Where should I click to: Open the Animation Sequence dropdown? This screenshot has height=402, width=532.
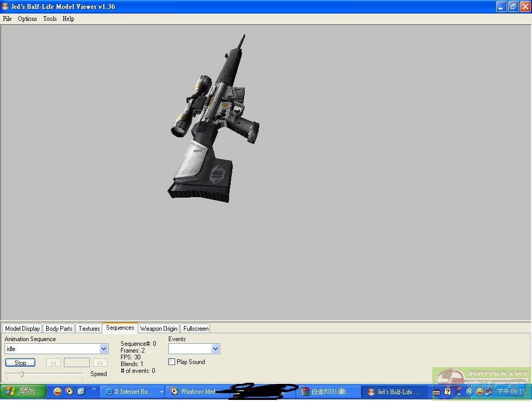click(103, 349)
